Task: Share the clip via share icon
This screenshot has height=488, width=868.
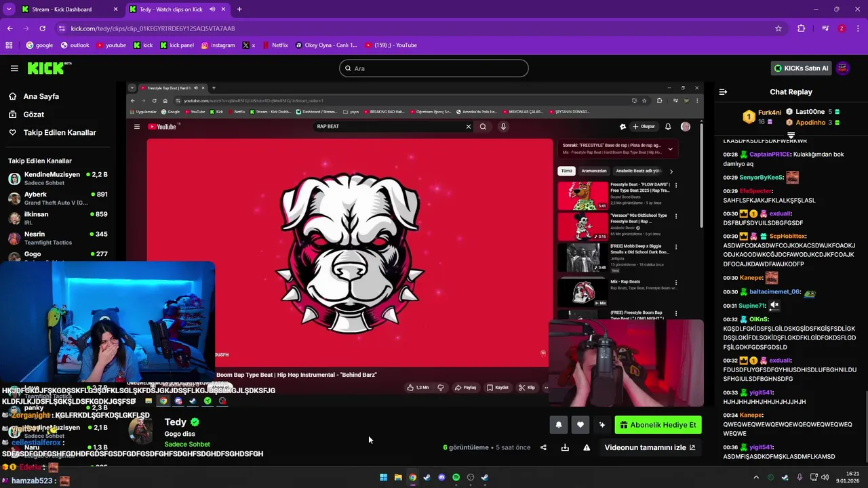Action: pos(543,447)
